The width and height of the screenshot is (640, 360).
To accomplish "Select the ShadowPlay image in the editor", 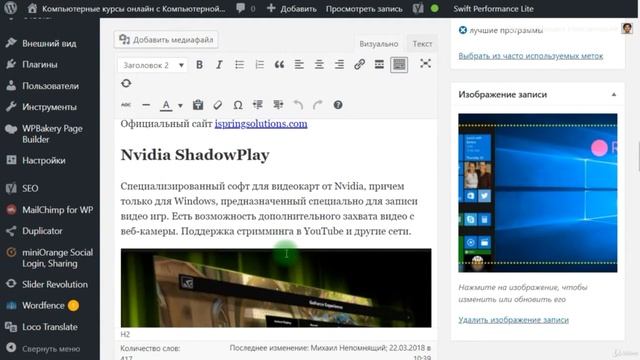I will [276, 288].
